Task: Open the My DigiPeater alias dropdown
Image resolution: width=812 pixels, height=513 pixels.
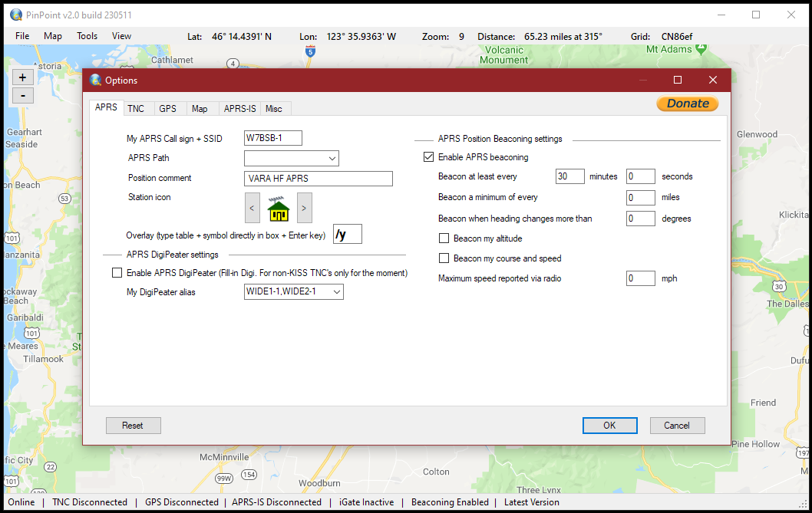Action: (x=336, y=291)
